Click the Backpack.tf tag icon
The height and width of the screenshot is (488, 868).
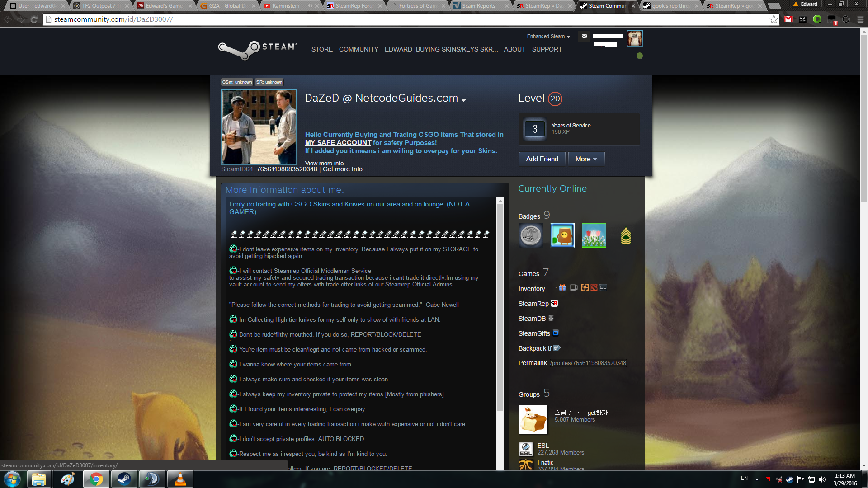[x=557, y=348]
